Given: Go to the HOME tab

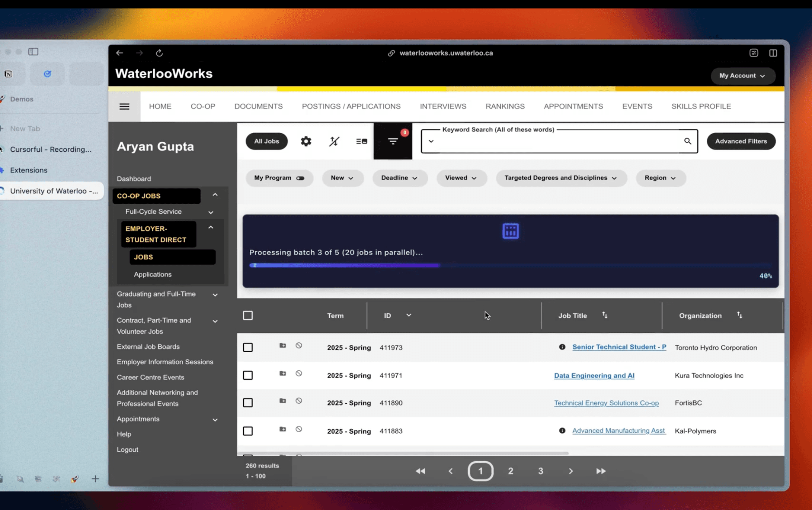Looking at the screenshot, I should (160, 107).
